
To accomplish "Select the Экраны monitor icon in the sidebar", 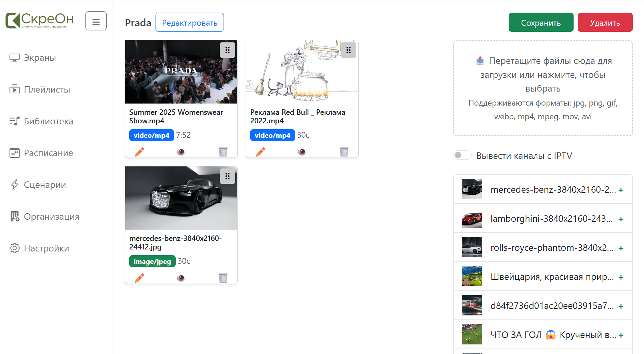I will (14, 57).
